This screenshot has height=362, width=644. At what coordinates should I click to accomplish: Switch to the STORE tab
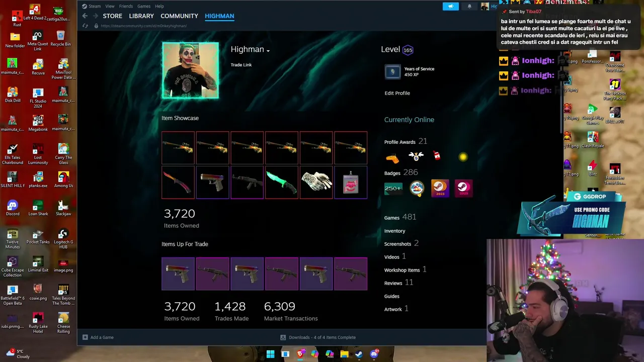[113, 16]
